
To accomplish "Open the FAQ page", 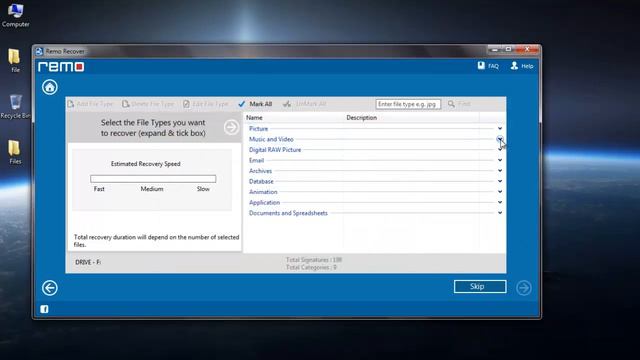I will coord(488,66).
